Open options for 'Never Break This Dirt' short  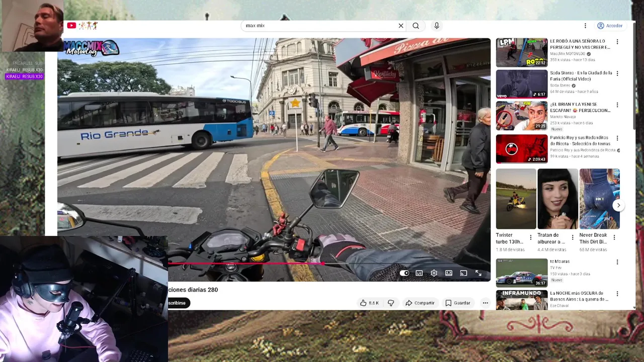[x=614, y=237]
